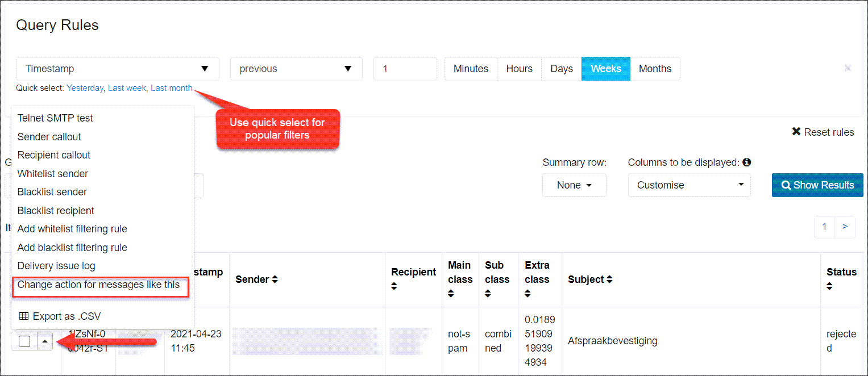Click the Sender column sort icon
The height and width of the screenshot is (376, 868).
click(275, 279)
